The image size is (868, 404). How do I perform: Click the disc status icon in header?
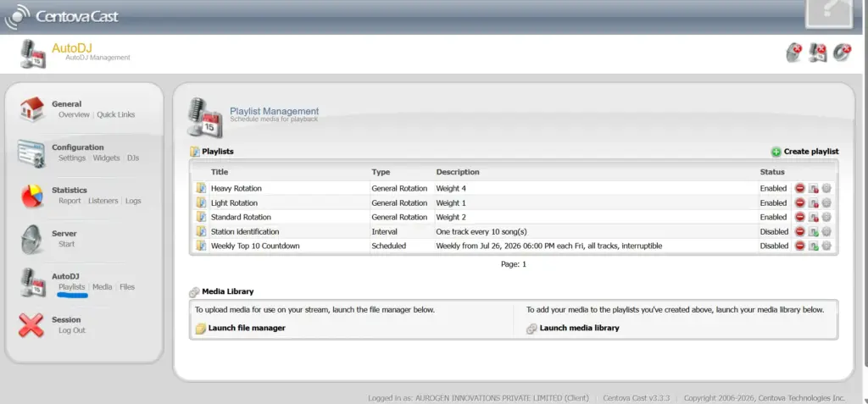[x=842, y=53]
